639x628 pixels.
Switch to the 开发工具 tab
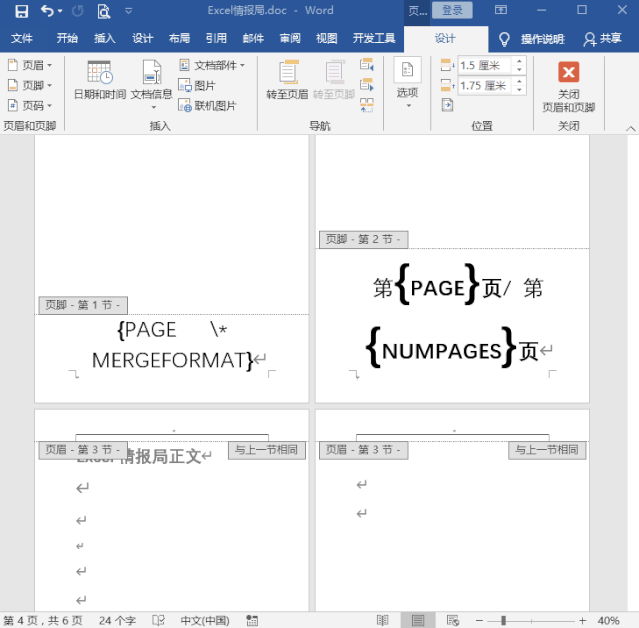coord(374,38)
